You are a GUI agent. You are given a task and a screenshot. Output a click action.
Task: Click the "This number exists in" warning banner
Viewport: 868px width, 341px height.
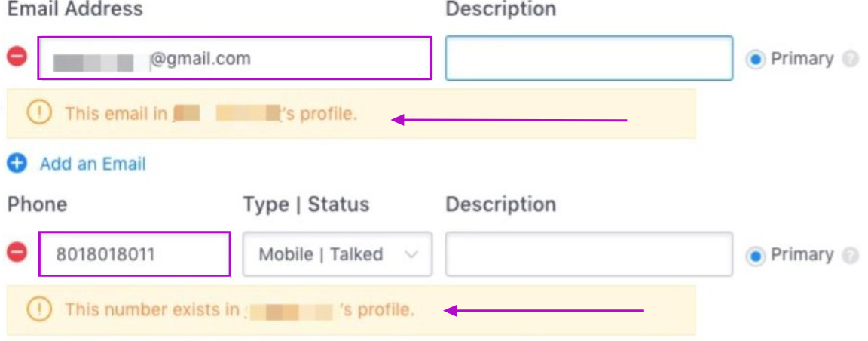coord(527,310)
